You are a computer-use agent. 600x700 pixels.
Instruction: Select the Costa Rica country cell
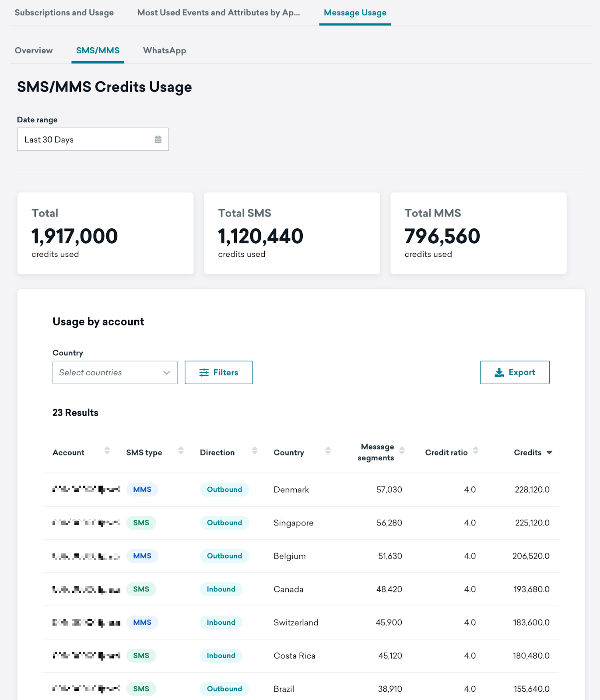coord(295,656)
